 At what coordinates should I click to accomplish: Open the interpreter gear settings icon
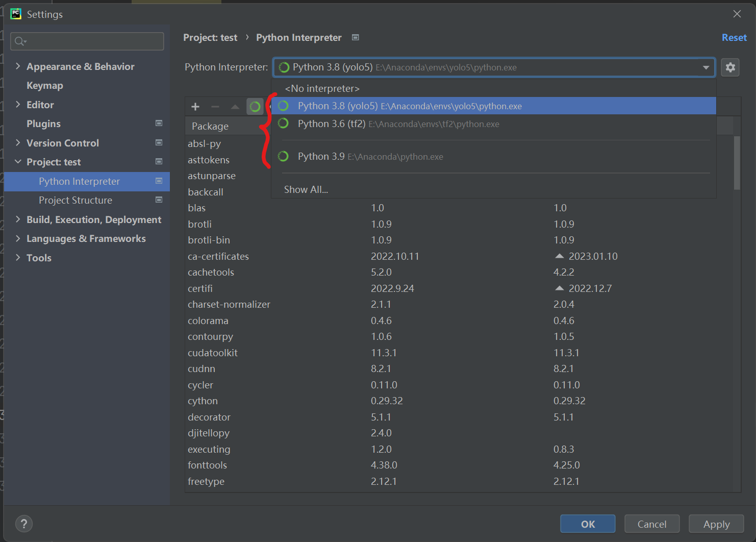pyautogui.click(x=730, y=67)
